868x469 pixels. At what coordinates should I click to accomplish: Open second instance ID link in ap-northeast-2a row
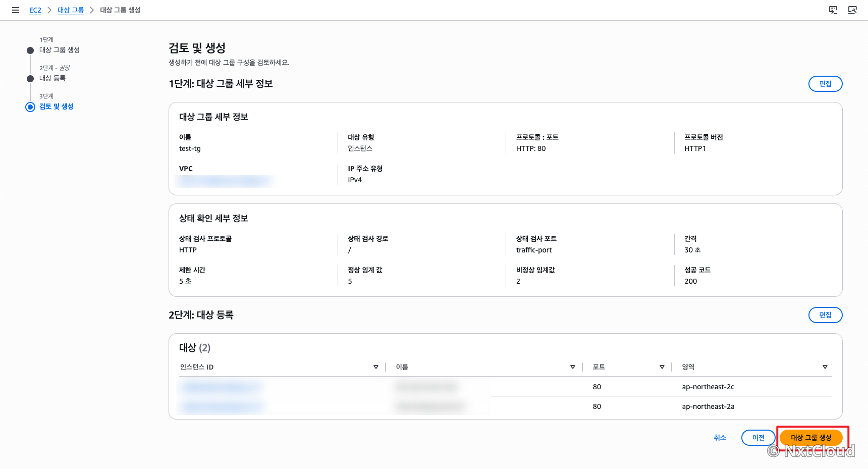221,406
